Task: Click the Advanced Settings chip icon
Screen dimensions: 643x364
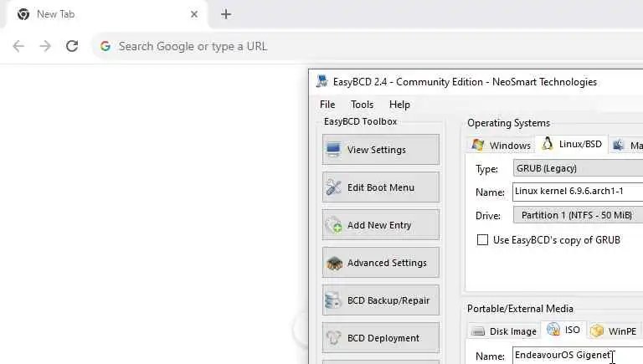Action: click(x=334, y=263)
